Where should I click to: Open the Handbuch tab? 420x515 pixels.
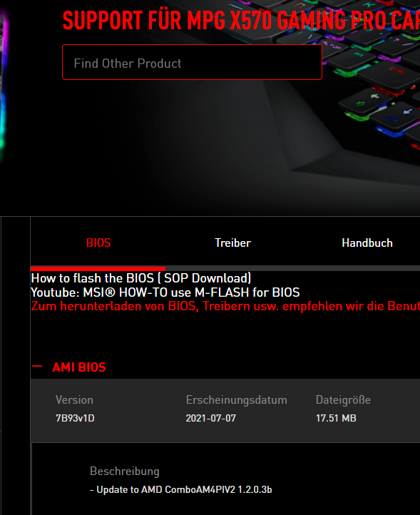tap(367, 243)
